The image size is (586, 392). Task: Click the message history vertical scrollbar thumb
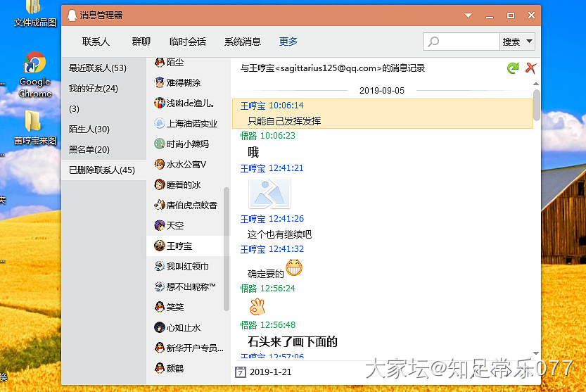[x=537, y=104]
